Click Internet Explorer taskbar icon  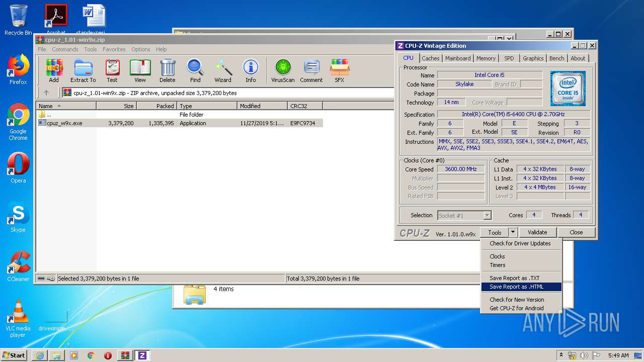coord(40,355)
